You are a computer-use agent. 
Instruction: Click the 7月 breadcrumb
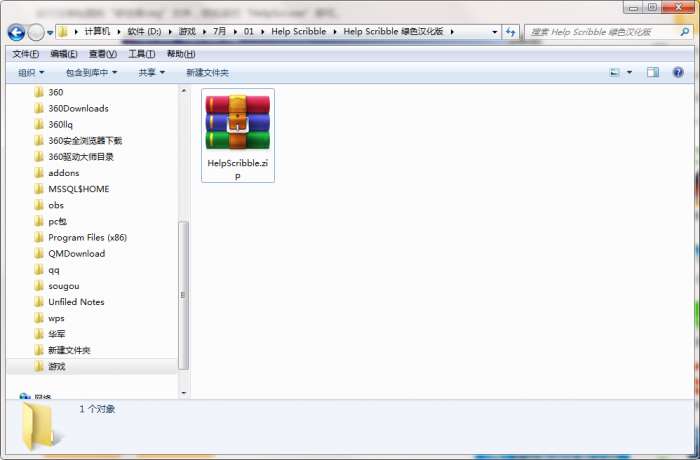pyautogui.click(x=219, y=31)
